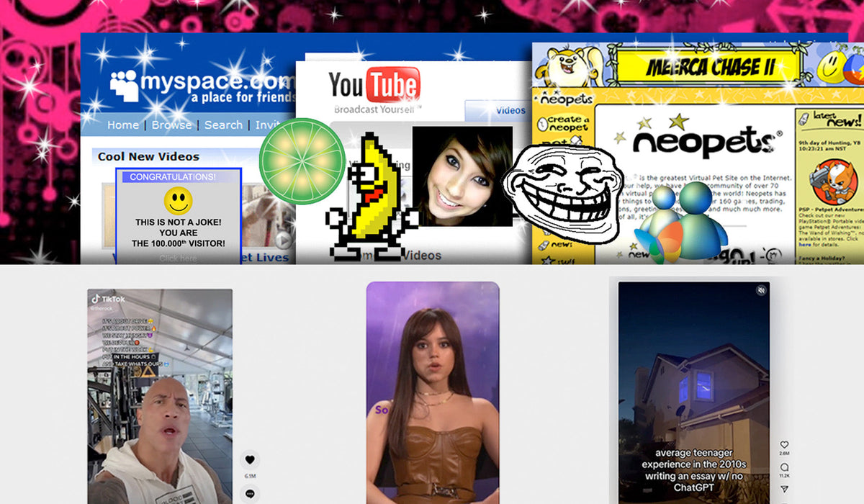Viewport: 864px width, 504px height.
Task: Open more options dots below 6.1M
Action: tap(250, 494)
